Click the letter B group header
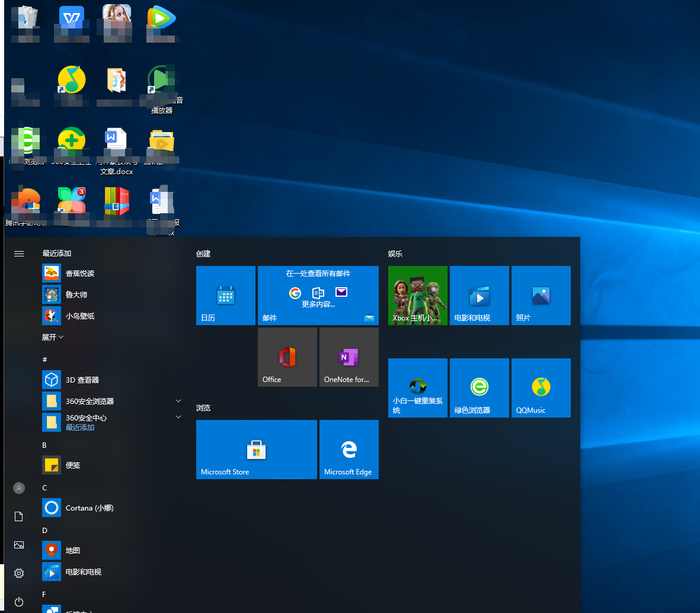 (44, 445)
